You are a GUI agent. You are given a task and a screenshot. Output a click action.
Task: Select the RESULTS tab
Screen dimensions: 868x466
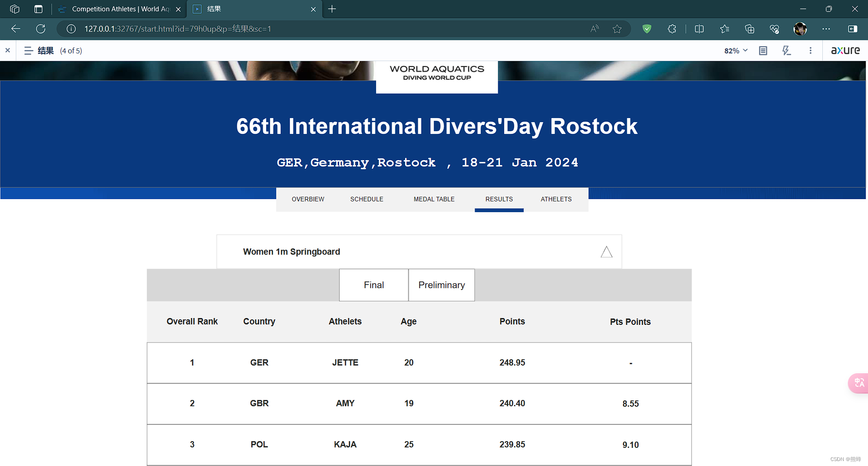(x=499, y=199)
